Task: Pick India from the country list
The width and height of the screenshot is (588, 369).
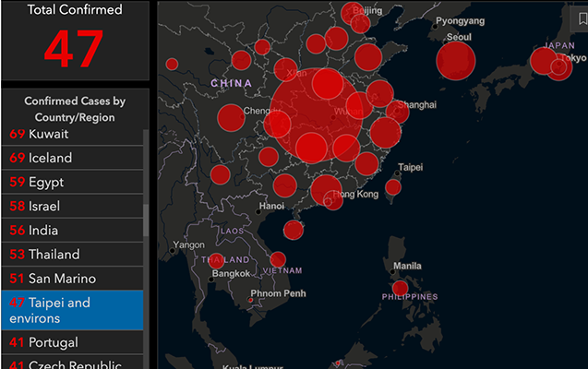Action: pyautogui.click(x=72, y=230)
